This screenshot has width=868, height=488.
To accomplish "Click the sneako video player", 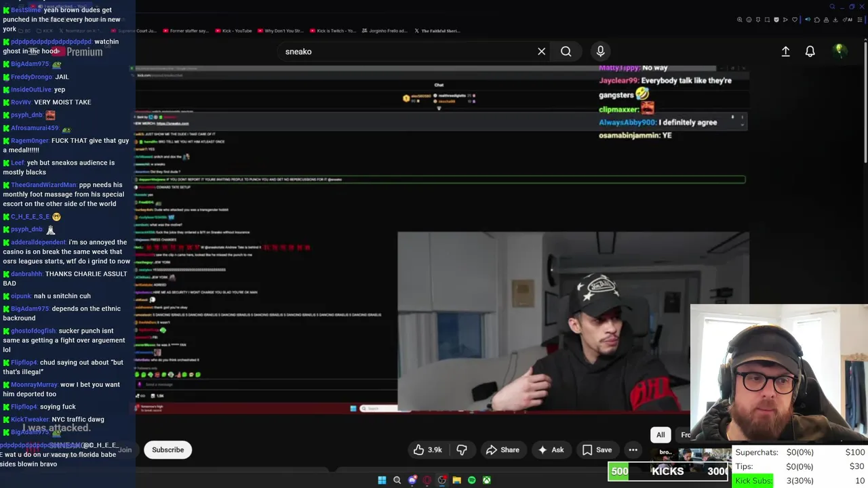I will coord(441,241).
